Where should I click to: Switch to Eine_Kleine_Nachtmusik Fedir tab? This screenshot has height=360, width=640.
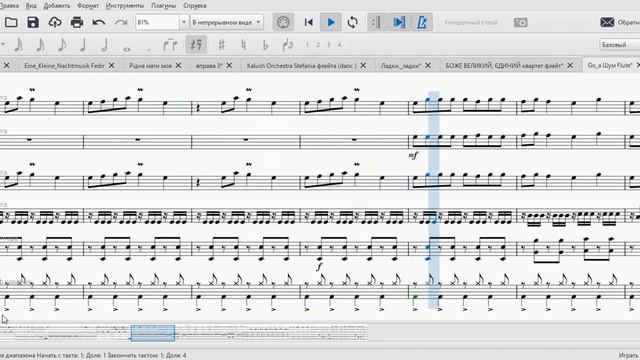(x=64, y=65)
